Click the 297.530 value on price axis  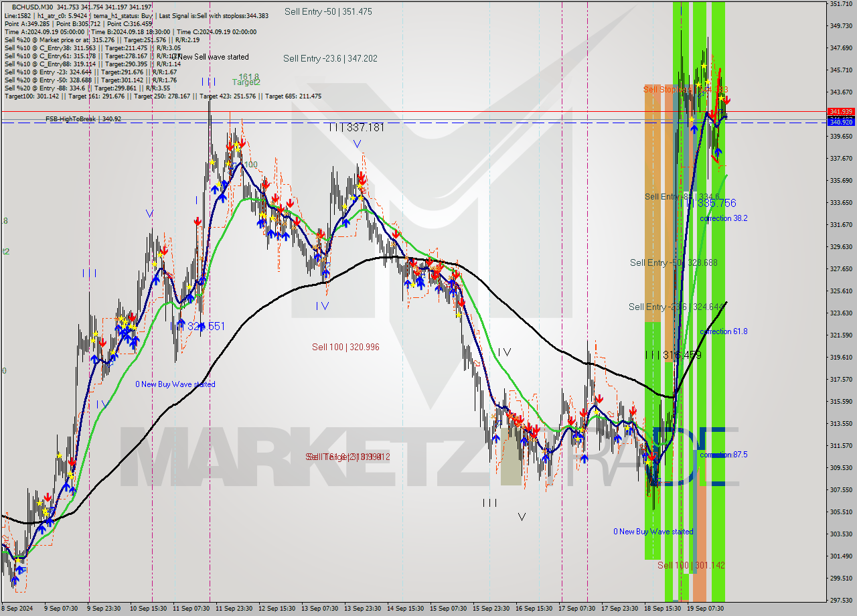click(841, 600)
